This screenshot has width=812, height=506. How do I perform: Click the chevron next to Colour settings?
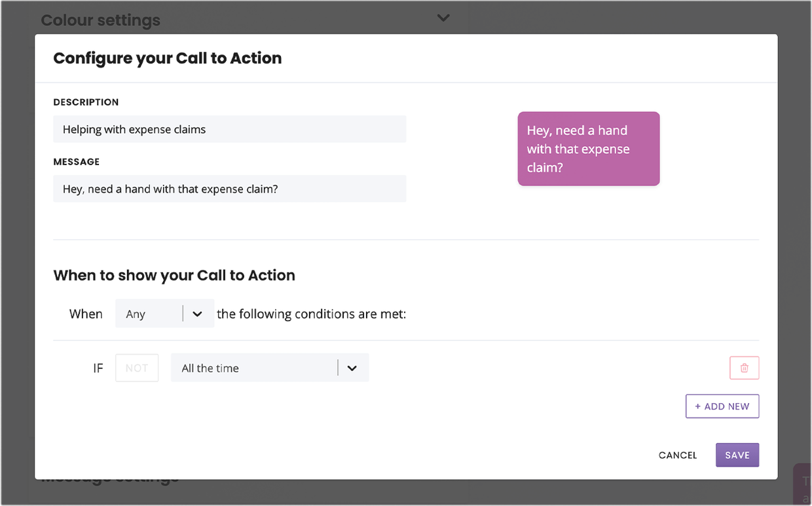click(x=443, y=18)
